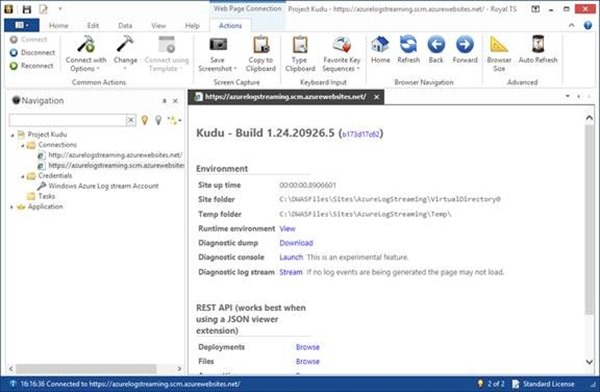600x392 pixels.
Task: Open Favorite Key Sequences
Action: tap(341, 54)
